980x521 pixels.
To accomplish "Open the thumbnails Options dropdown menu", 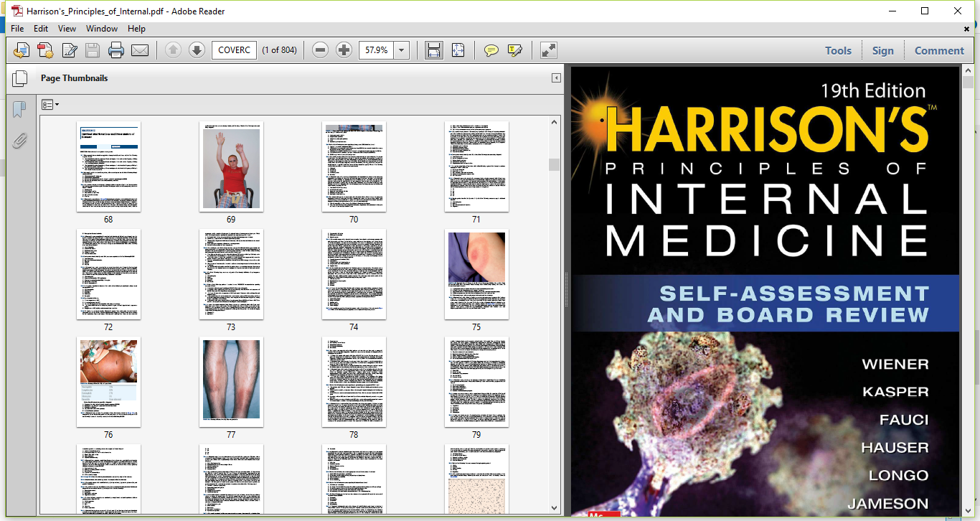I will tap(50, 105).
